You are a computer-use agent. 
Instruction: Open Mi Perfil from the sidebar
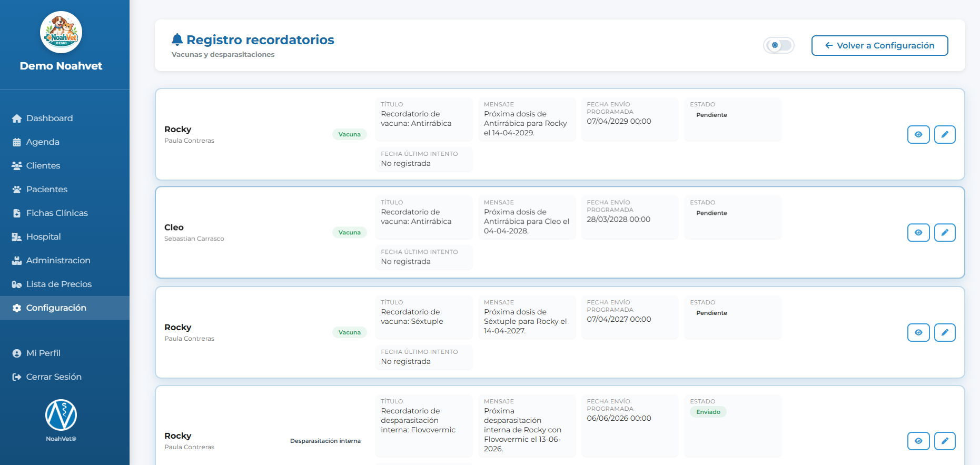(65, 353)
